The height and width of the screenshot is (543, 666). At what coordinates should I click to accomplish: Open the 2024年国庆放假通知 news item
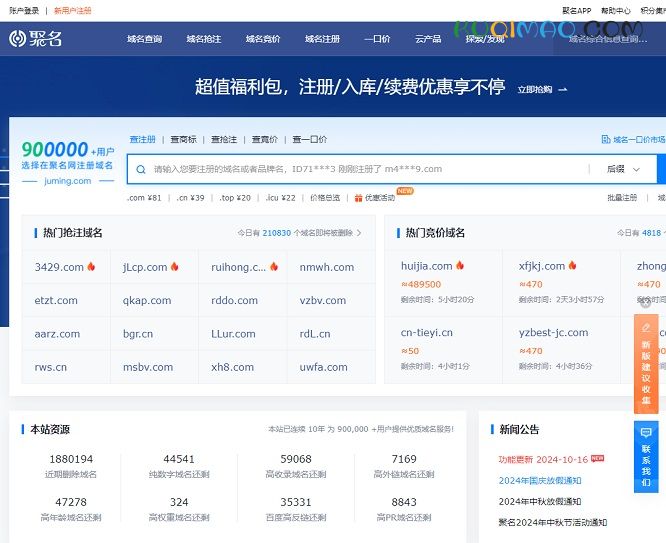[x=540, y=481]
